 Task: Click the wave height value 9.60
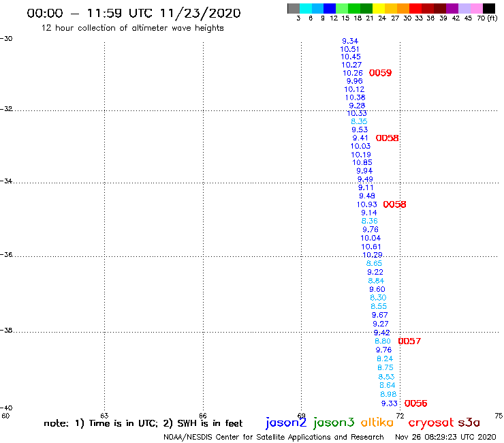tap(377, 289)
